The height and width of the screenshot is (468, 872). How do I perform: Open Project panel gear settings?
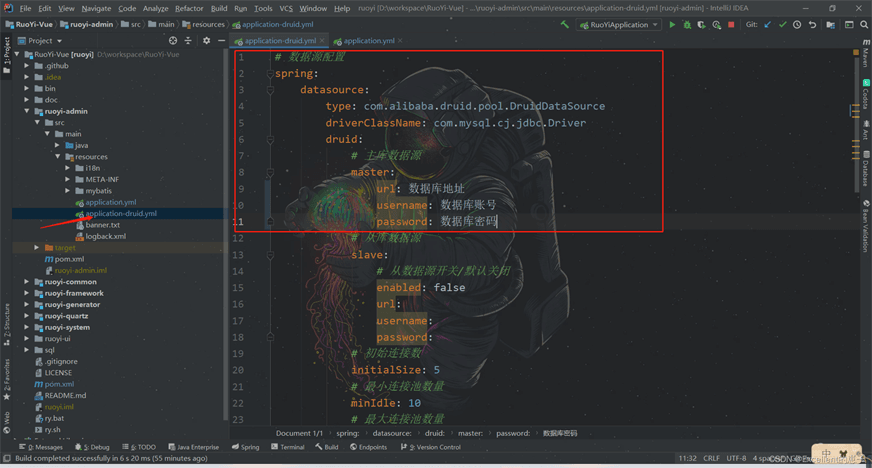(x=206, y=41)
